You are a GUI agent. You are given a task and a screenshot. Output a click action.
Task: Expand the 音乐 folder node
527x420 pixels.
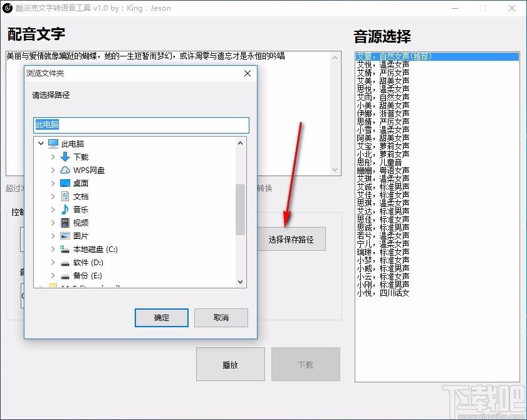coord(53,209)
